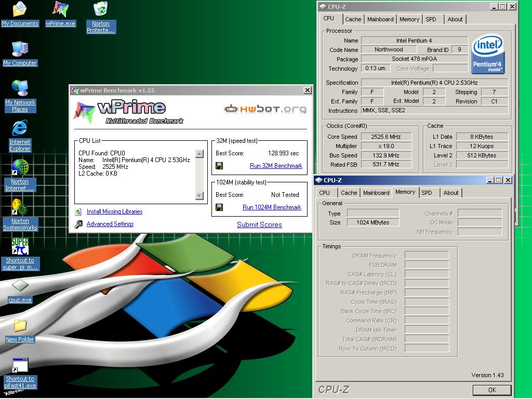The height and width of the screenshot is (399, 532).
Task: Click the Multiplier value x 19.0
Action: pos(386,146)
